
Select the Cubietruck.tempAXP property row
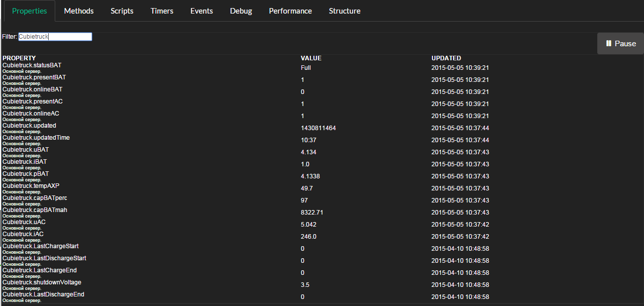[31, 186]
